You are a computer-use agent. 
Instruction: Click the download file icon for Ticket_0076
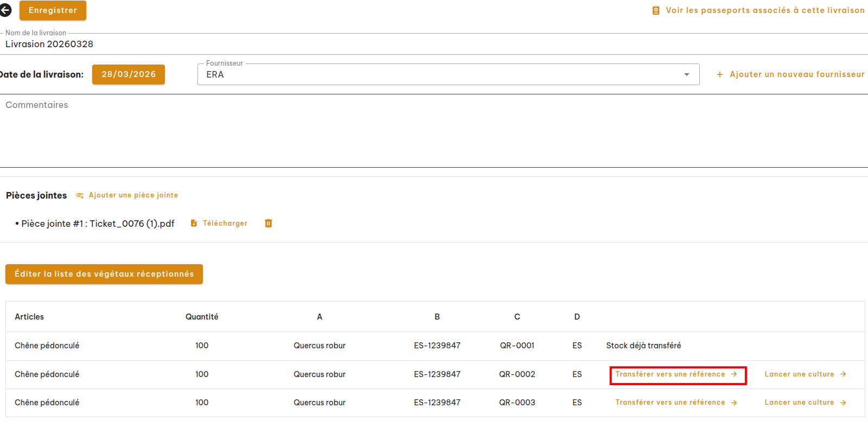[194, 224]
